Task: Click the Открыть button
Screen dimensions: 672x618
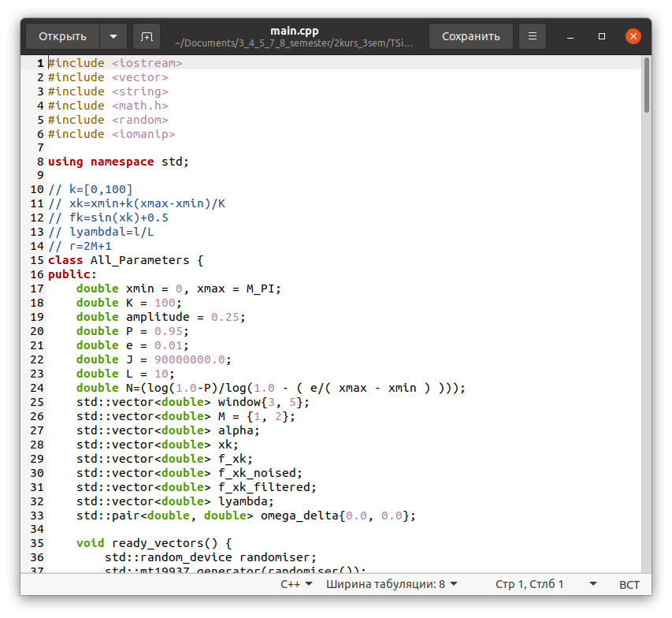Action: [62, 36]
